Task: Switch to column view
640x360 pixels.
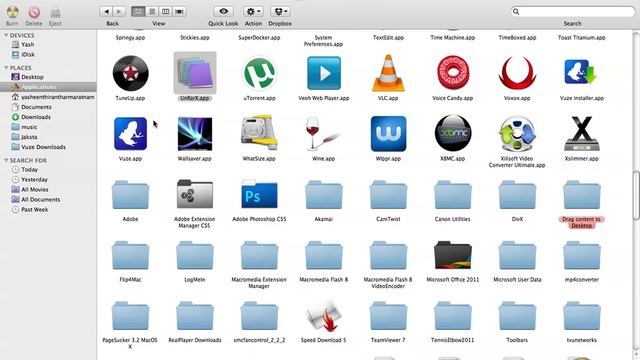Action: 166,11
